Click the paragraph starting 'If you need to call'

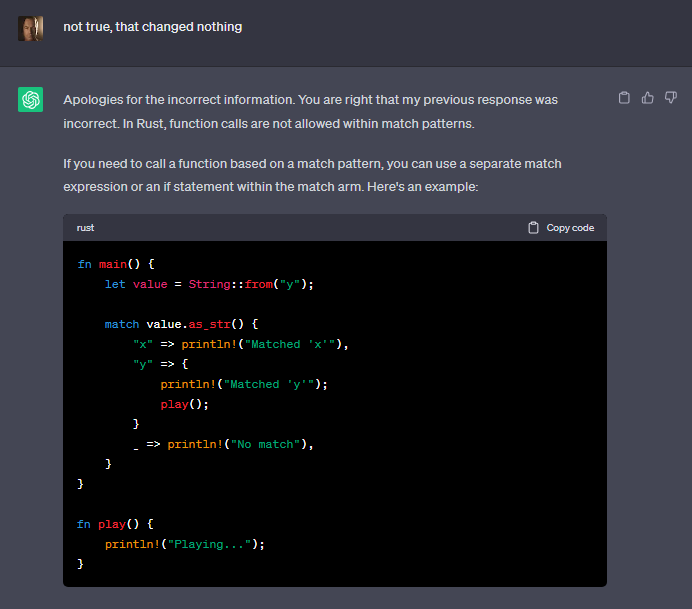[312, 175]
